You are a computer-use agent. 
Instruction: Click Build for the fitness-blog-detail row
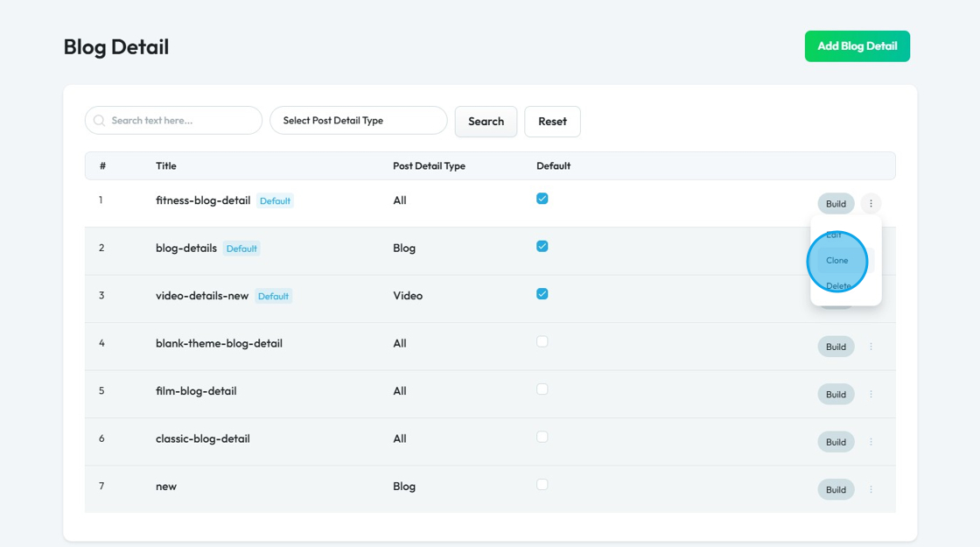[x=836, y=204]
